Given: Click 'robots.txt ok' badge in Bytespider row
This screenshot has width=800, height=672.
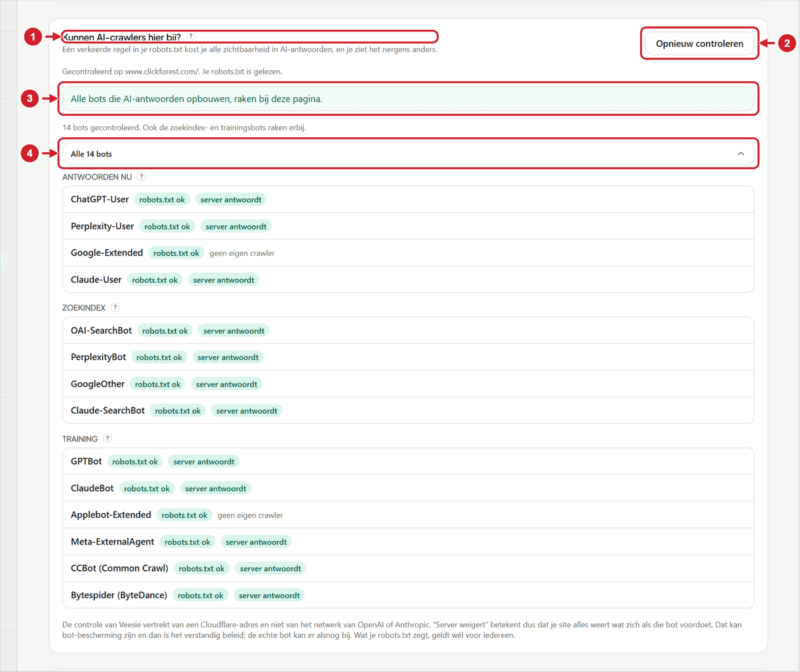Looking at the screenshot, I should point(201,595).
